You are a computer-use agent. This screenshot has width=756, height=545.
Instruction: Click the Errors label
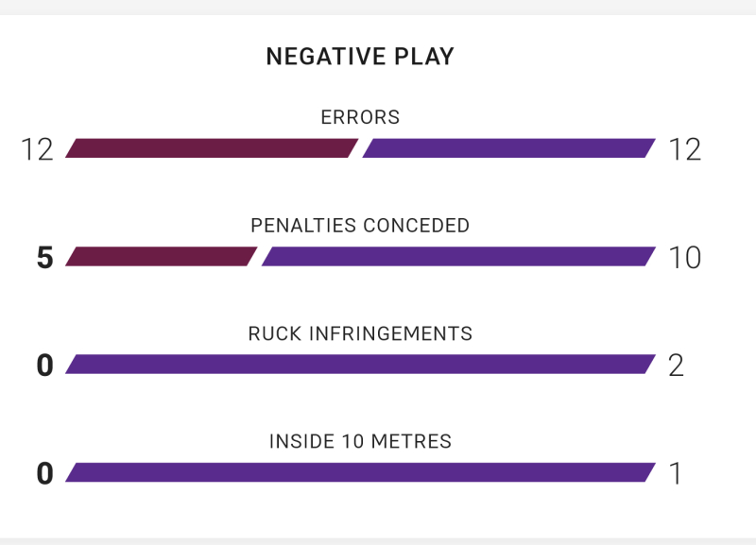[x=360, y=117]
